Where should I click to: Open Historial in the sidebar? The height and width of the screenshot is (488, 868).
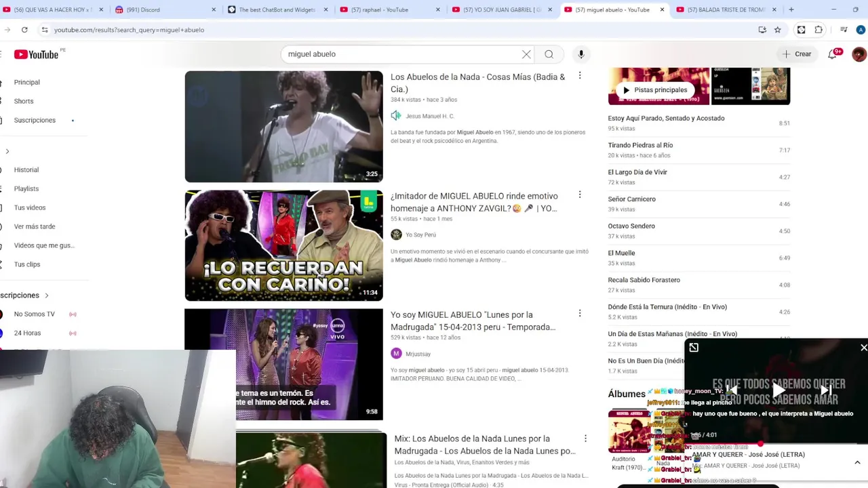click(x=26, y=169)
